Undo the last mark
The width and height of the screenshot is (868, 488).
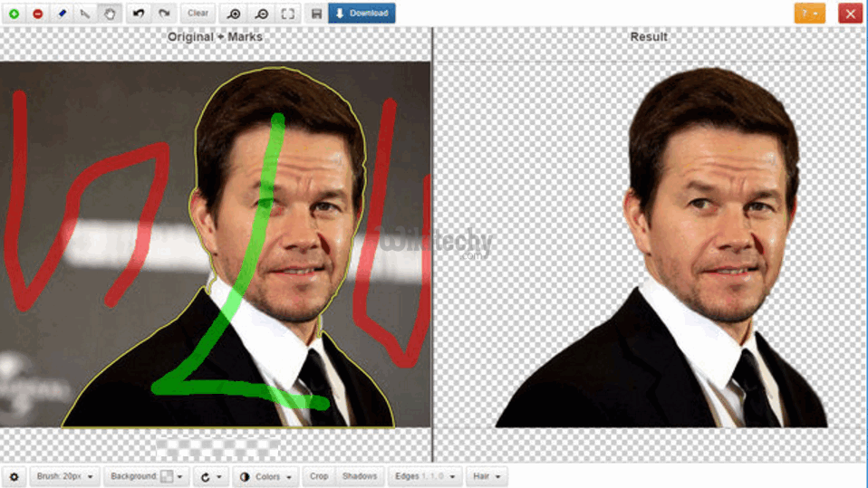(139, 14)
